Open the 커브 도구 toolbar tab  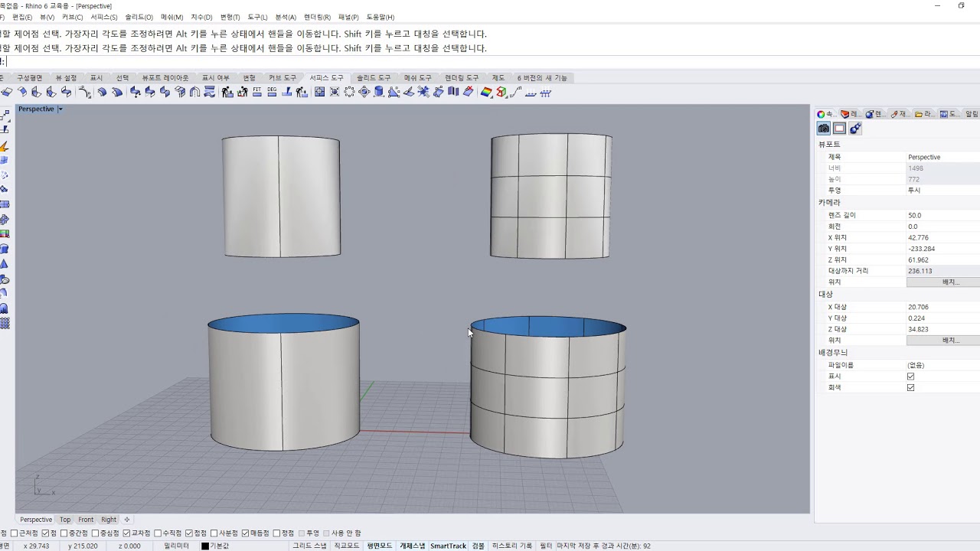pos(283,78)
